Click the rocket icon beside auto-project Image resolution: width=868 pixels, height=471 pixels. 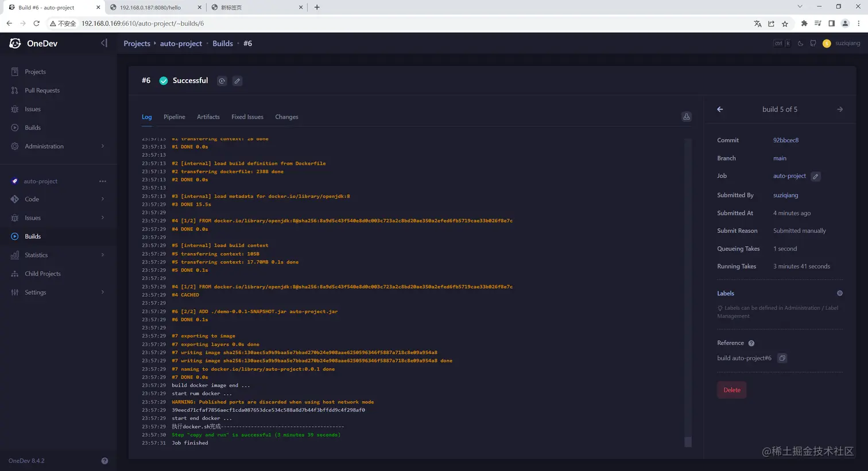click(15, 181)
